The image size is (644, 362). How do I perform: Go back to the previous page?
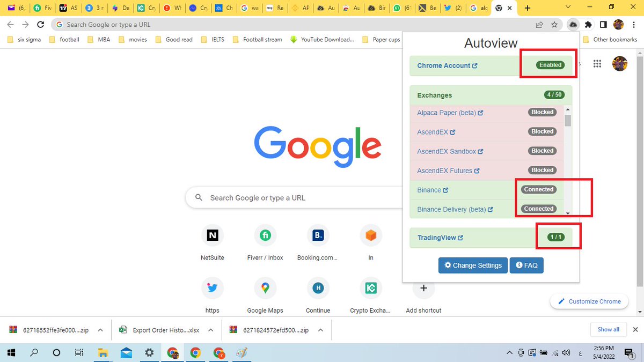point(10,25)
